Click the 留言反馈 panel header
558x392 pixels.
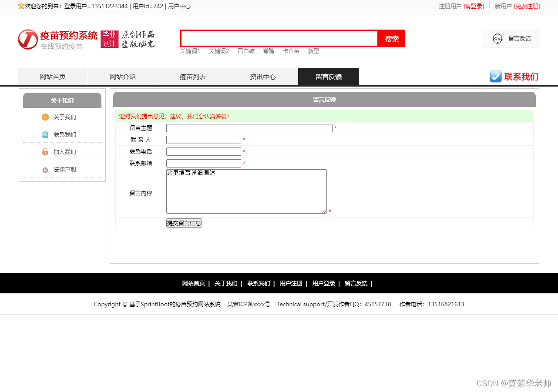tap(324, 100)
